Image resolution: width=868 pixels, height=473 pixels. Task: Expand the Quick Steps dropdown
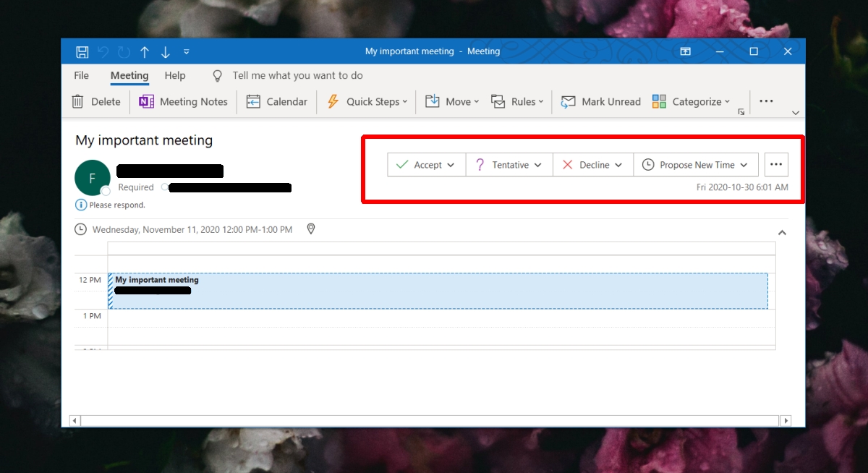367,102
